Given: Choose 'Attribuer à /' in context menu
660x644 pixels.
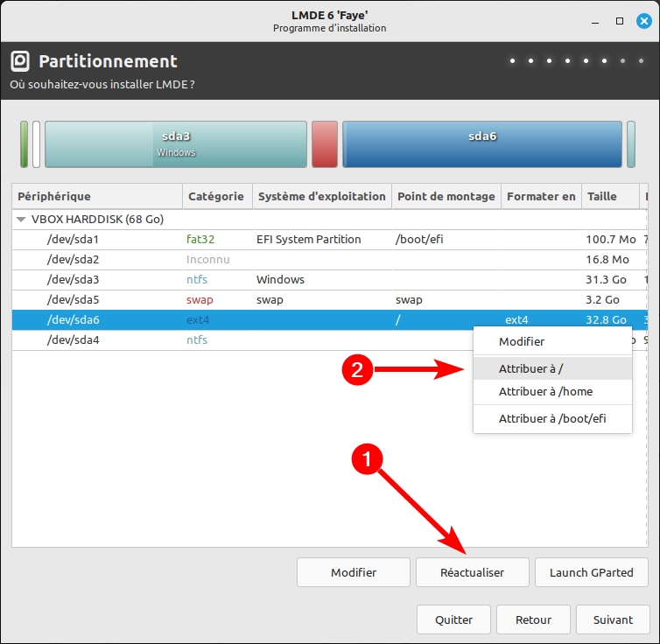Looking at the screenshot, I should pyautogui.click(x=530, y=368).
